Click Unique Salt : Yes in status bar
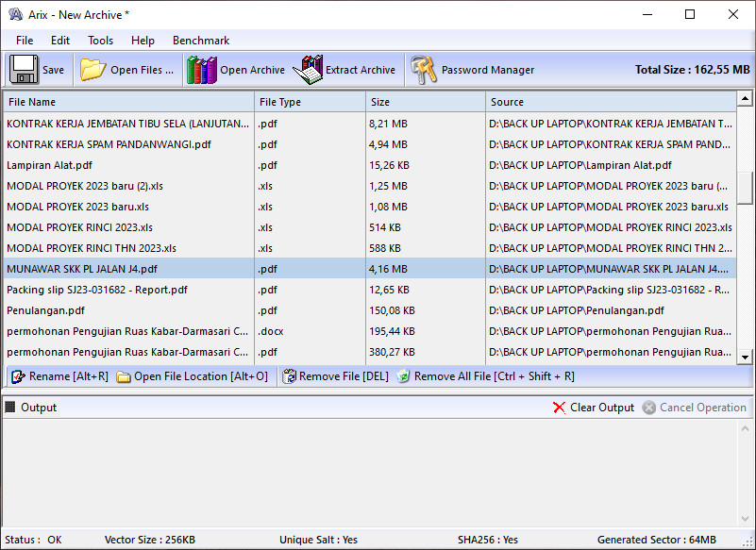The image size is (756, 550). [x=319, y=540]
